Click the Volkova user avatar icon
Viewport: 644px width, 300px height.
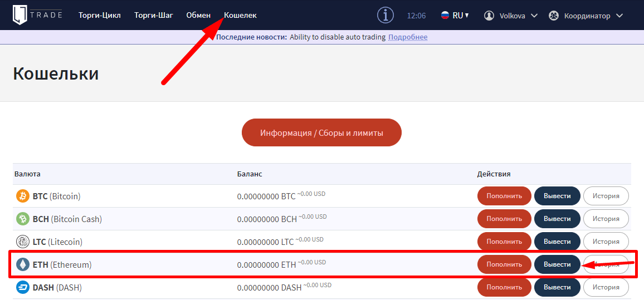(x=489, y=16)
